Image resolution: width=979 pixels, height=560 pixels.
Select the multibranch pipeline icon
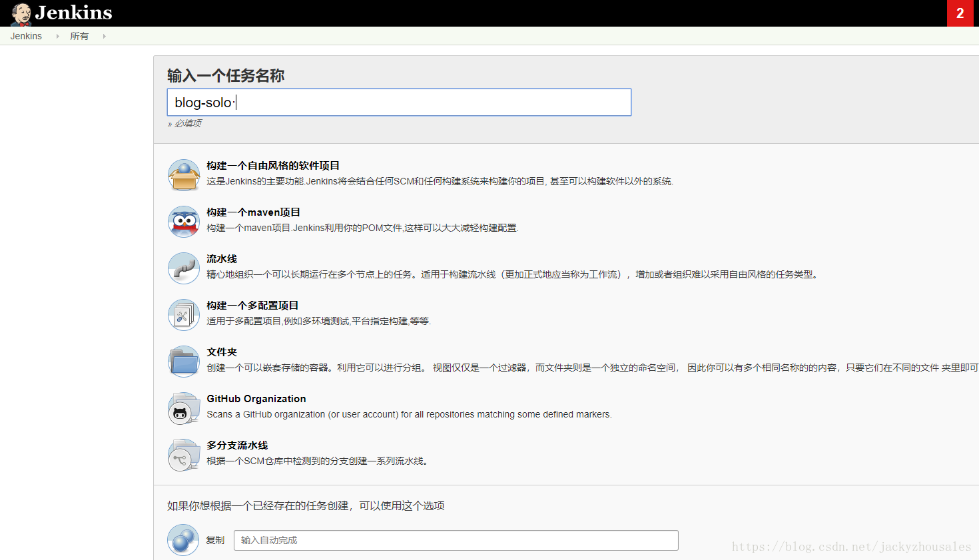(x=184, y=455)
